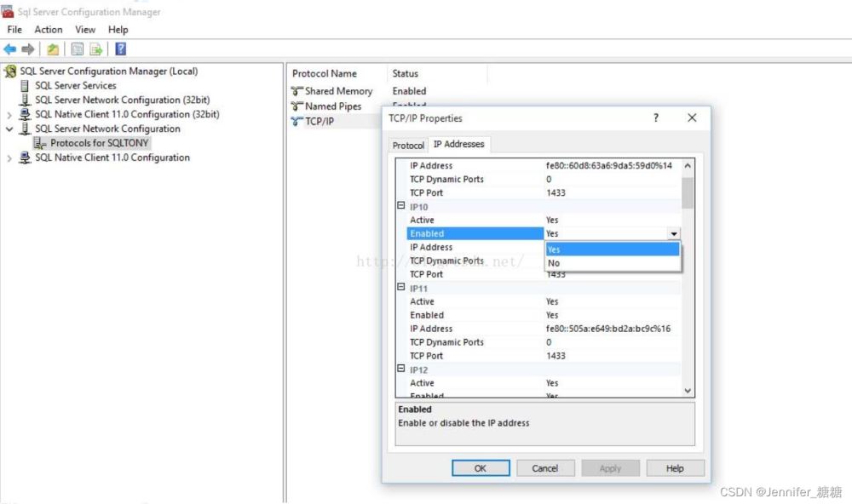
Task: Click the property list scroll up arrow
Action: tap(688, 166)
